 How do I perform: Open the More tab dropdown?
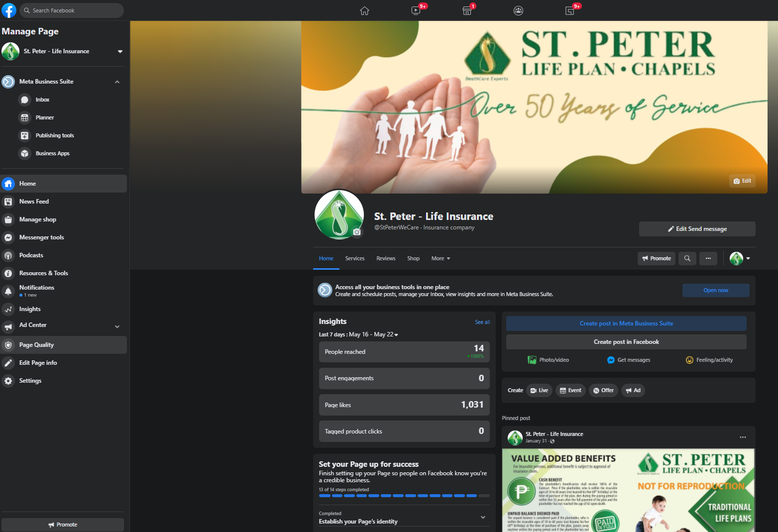(x=441, y=258)
